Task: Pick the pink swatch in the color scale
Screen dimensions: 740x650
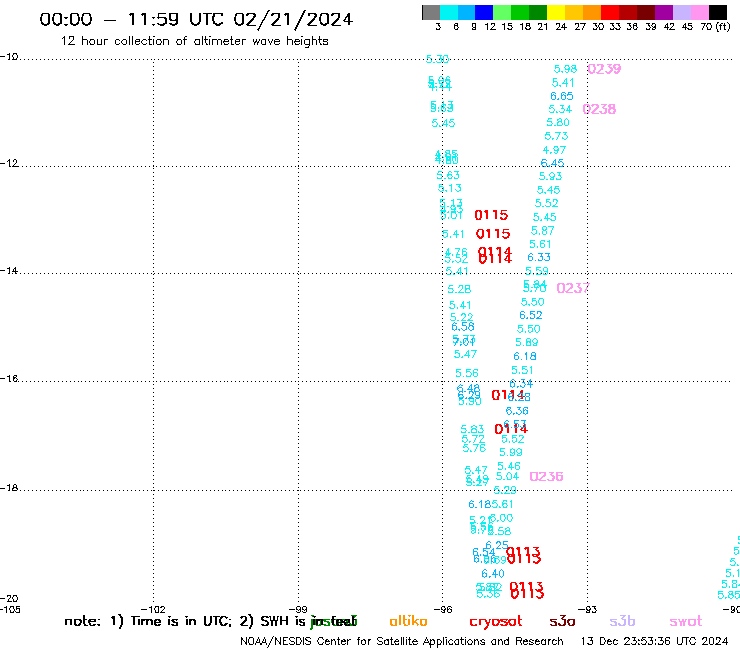Action: (x=699, y=12)
